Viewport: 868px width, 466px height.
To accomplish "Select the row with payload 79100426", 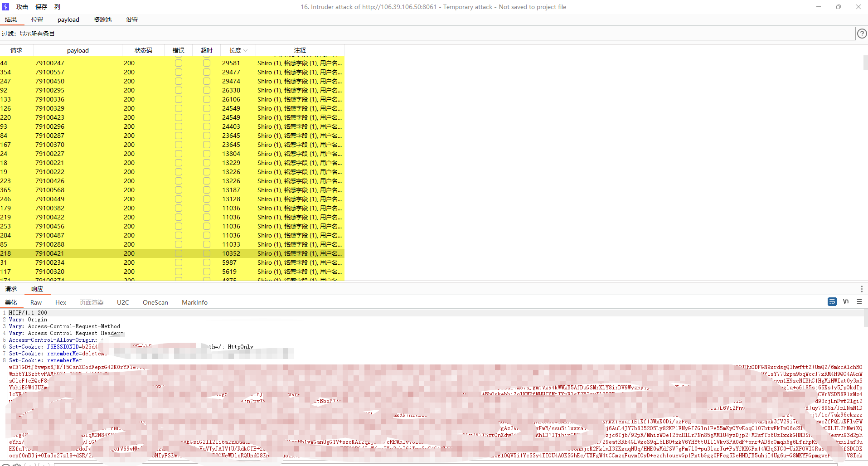I will (172, 181).
